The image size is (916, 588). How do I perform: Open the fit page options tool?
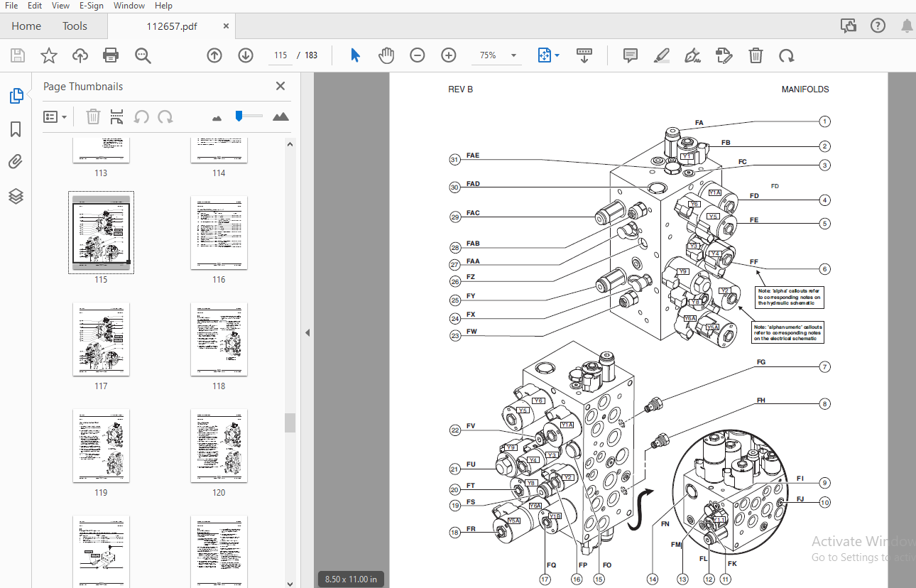pyautogui.click(x=548, y=55)
